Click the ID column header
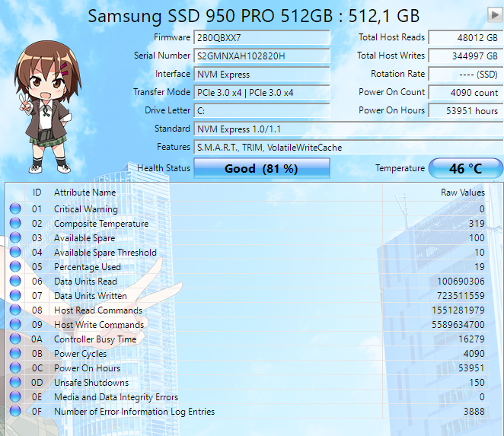Image resolution: width=504 pixels, height=436 pixels. coord(37,193)
